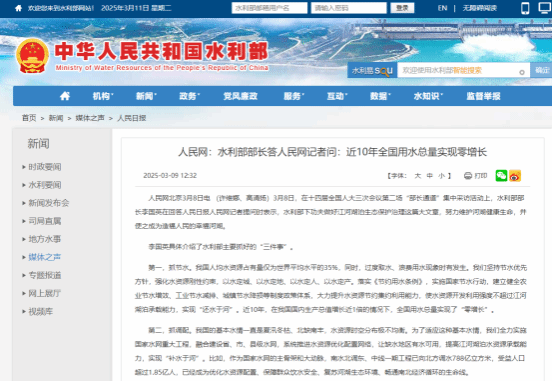552x381 pixels.
Task: Share the article via the Weibo icon
Action: 515,175
